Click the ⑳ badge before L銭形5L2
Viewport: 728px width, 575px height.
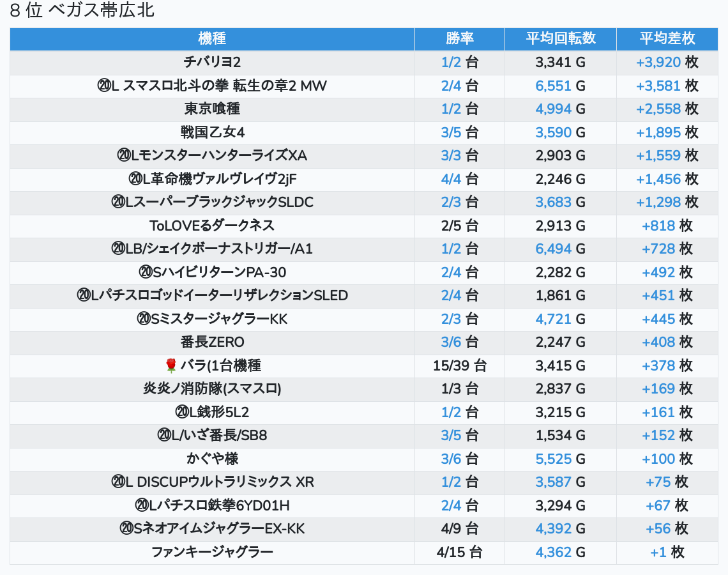point(182,412)
